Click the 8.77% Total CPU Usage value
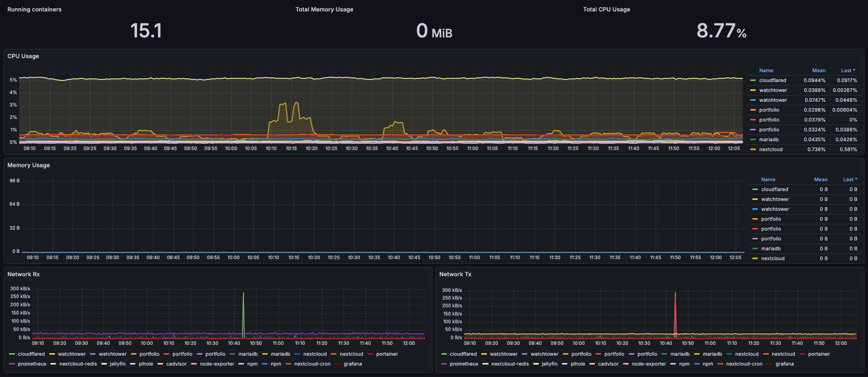 coord(721,31)
